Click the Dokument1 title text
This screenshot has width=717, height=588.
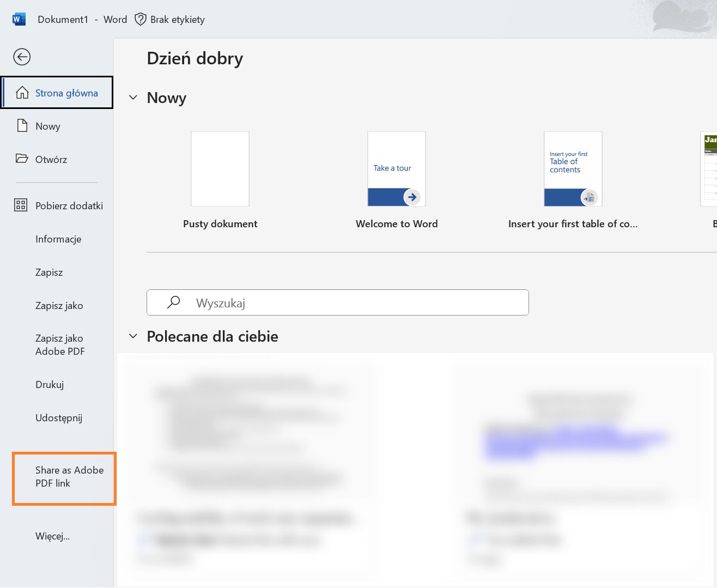[x=63, y=20]
